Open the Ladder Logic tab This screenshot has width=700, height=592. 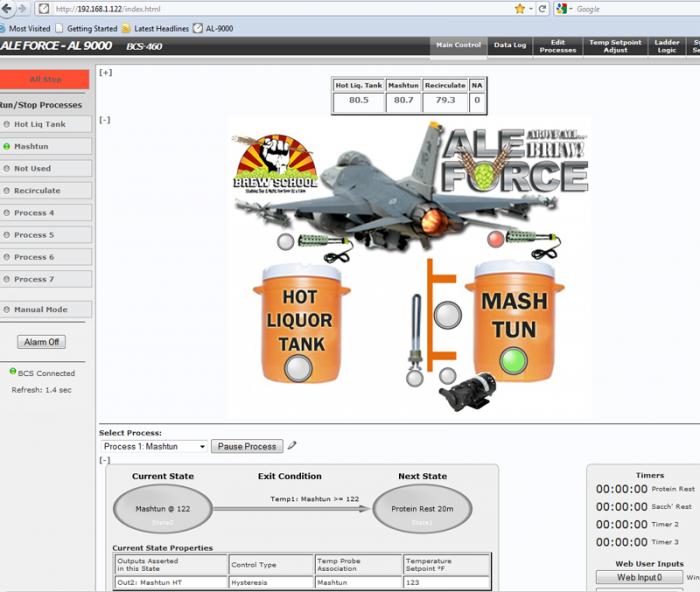tap(667, 46)
